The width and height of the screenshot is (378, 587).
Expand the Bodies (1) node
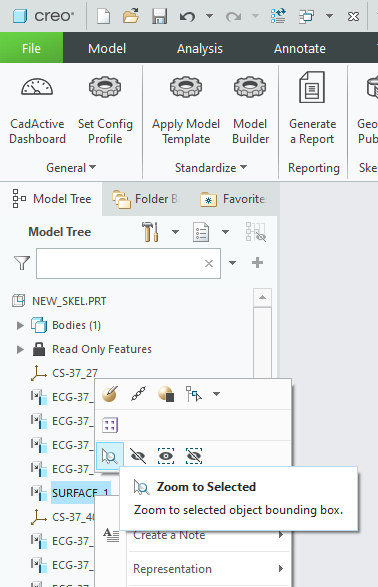20,325
